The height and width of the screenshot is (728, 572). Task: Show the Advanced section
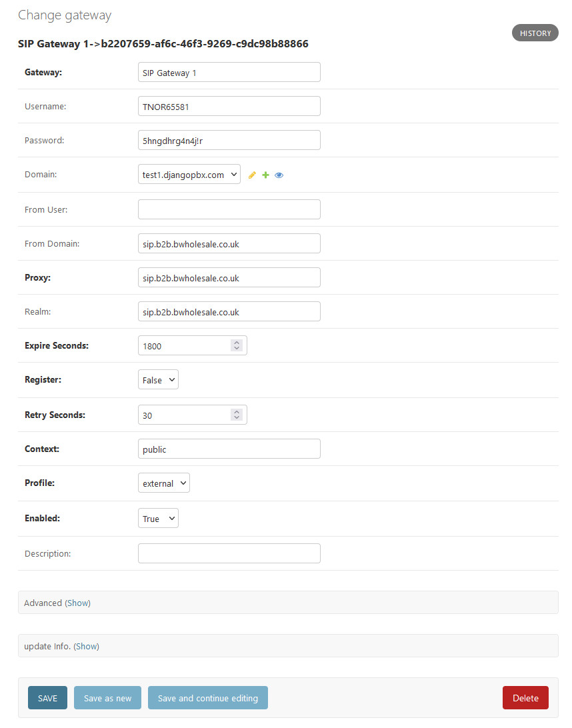point(77,603)
